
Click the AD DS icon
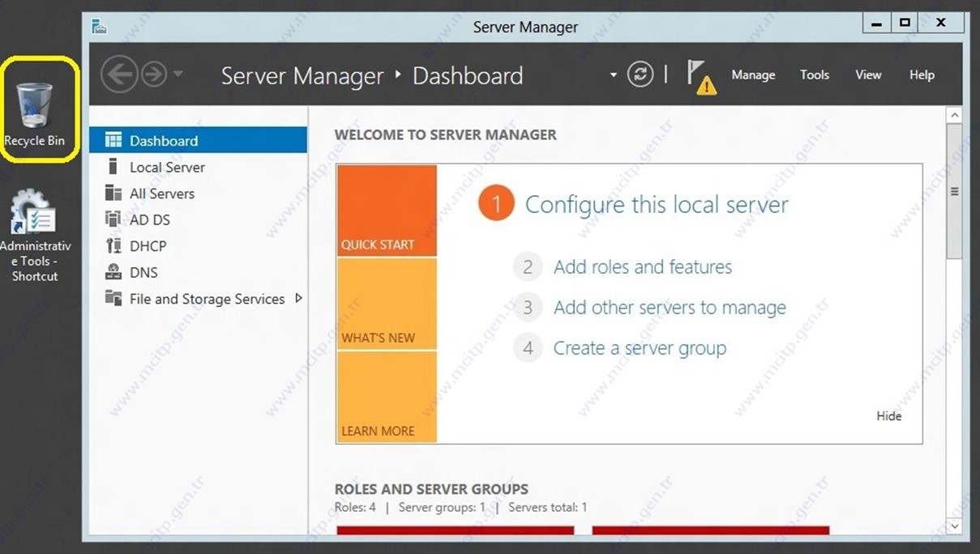pos(113,219)
